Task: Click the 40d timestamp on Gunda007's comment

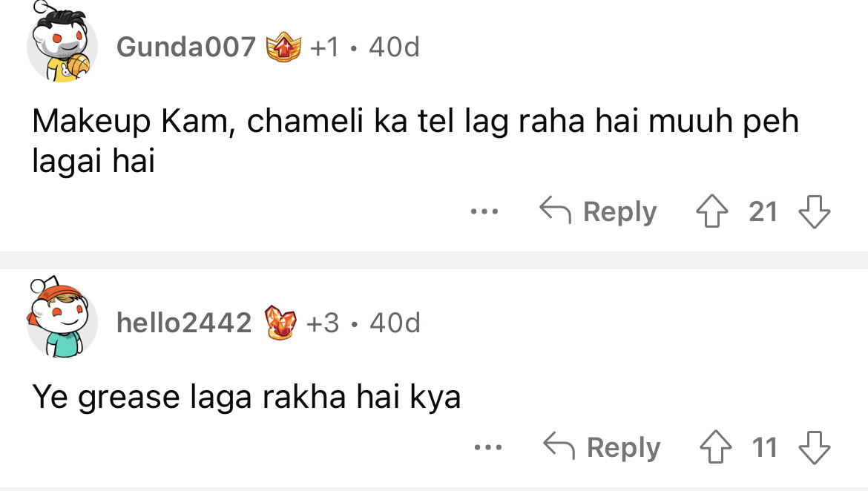Action: pyautogui.click(x=394, y=48)
